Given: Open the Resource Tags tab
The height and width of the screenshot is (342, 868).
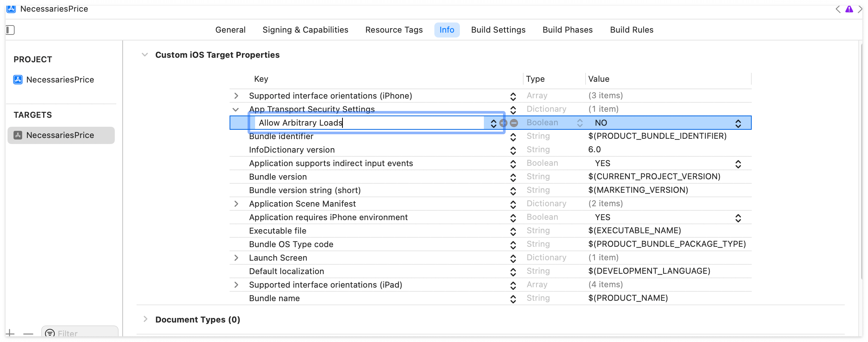Looking at the screenshot, I should pyautogui.click(x=394, y=30).
